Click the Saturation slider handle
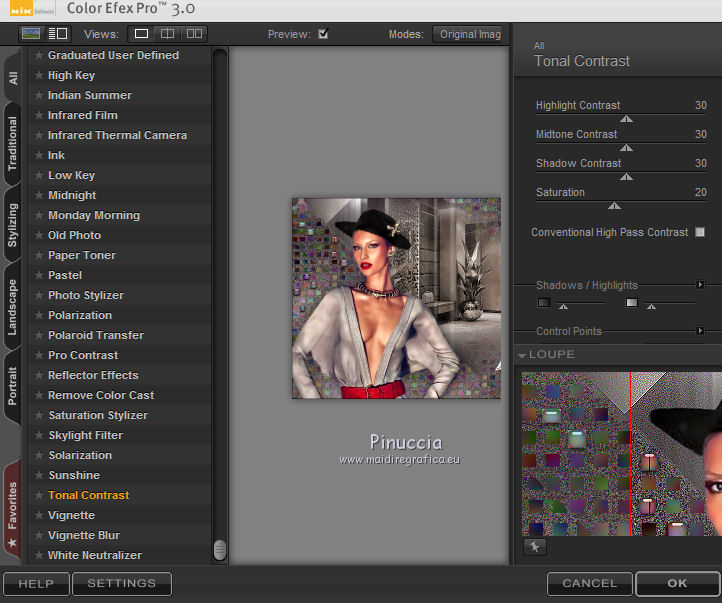Screen dimensions: 722x603 pos(614,206)
